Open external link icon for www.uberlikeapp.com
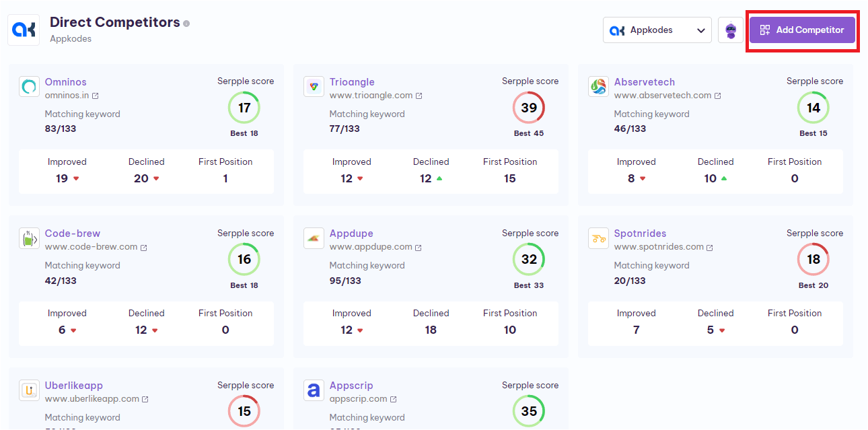868x430 pixels. 145,400
